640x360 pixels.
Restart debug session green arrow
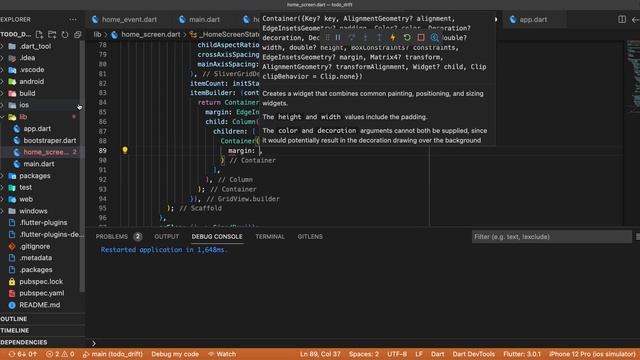point(407,38)
